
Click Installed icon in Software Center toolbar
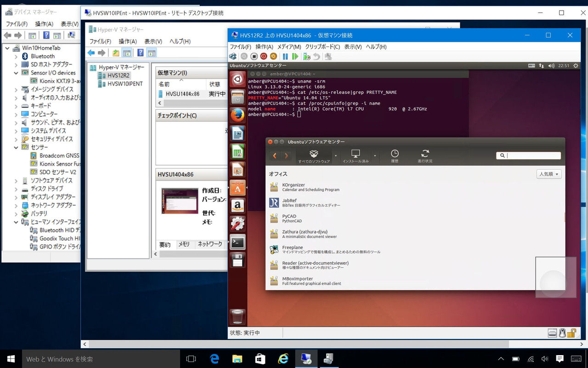356,156
